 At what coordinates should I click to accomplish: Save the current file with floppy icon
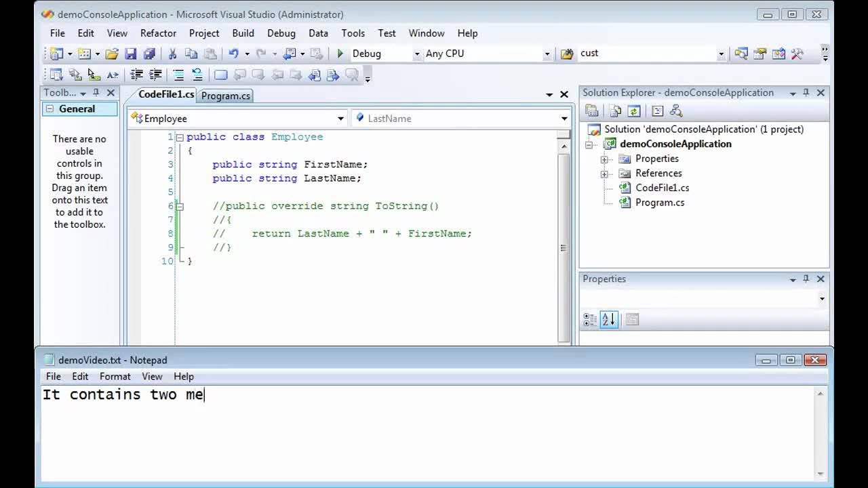pyautogui.click(x=131, y=54)
